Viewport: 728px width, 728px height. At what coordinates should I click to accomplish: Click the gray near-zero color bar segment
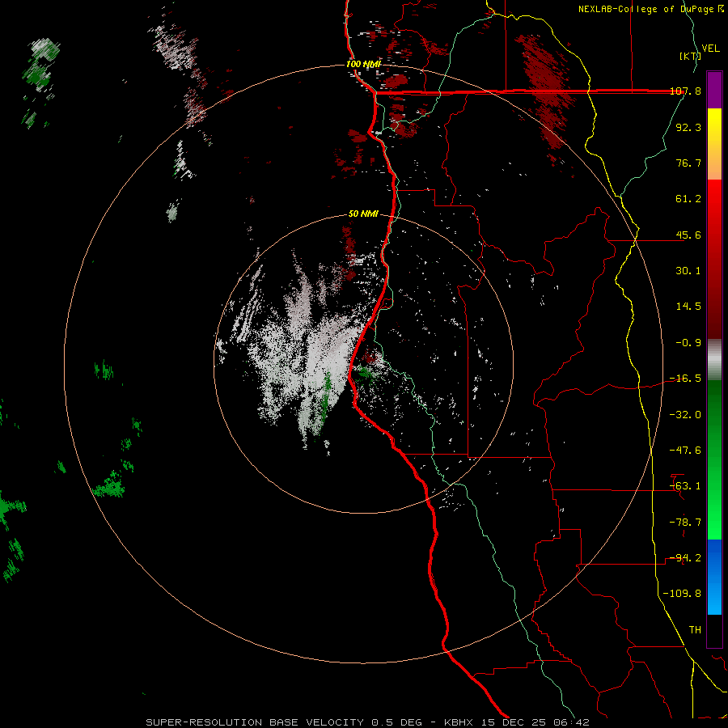pos(714,360)
